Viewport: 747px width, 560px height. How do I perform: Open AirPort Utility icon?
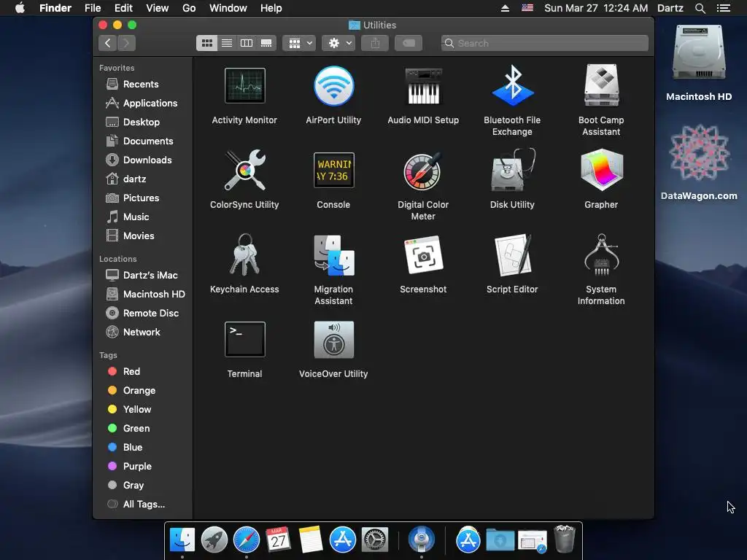[x=333, y=86]
